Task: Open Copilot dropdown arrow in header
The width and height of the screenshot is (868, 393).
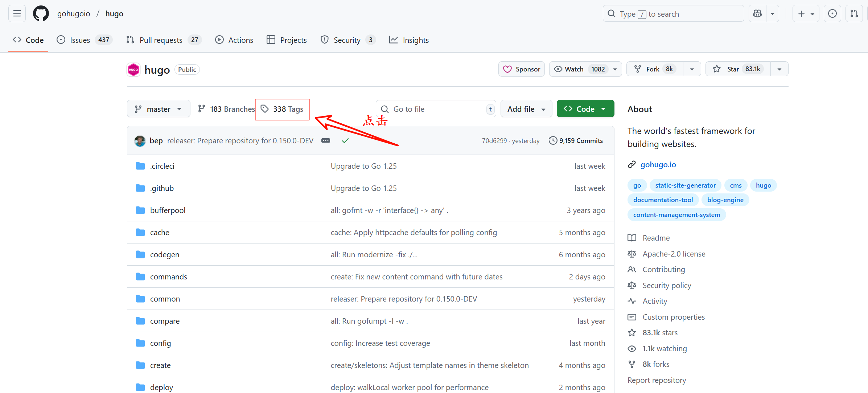Action: click(x=773, y=14)
